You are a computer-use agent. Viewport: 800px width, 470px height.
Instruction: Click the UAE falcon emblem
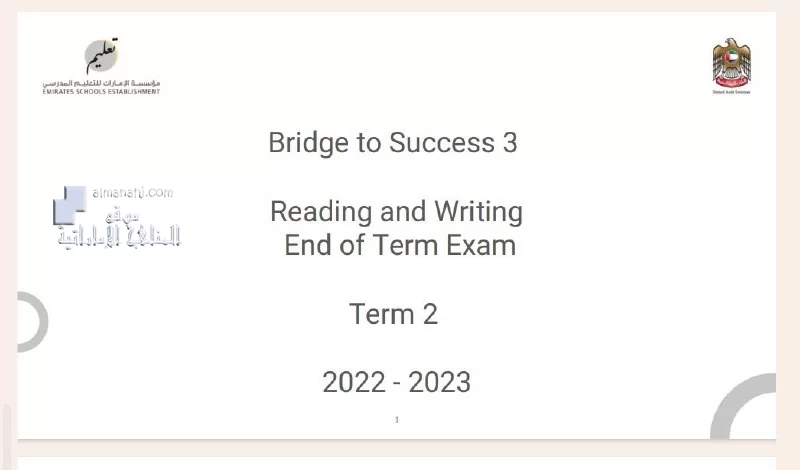tap(732, 62)
